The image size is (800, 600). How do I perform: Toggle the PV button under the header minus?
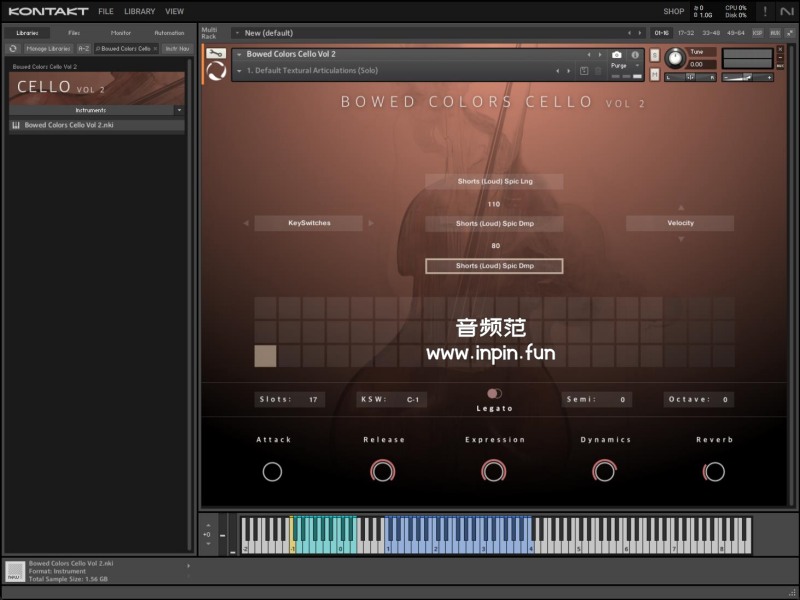click(x=780, y=66)
